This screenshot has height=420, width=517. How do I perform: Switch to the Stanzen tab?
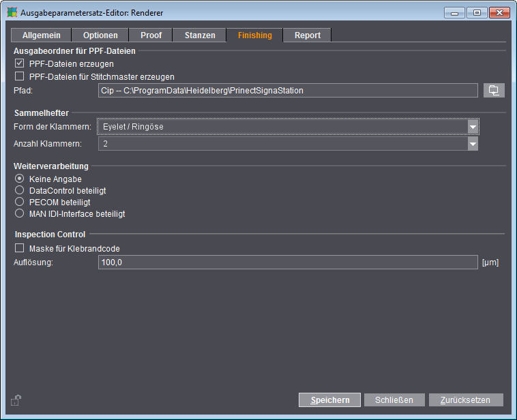tap(200, 35)
